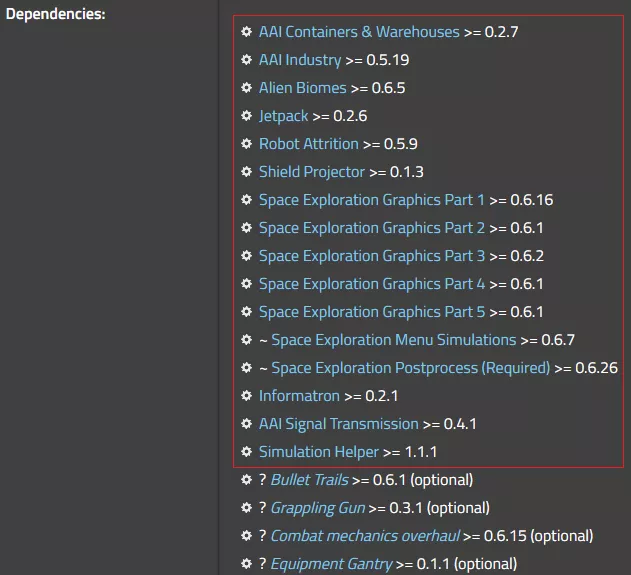The width and height of the screenshot is (631, 575).
Task: Click text '>= 0.6.15 (optional)'
Action: pos(528,536)
